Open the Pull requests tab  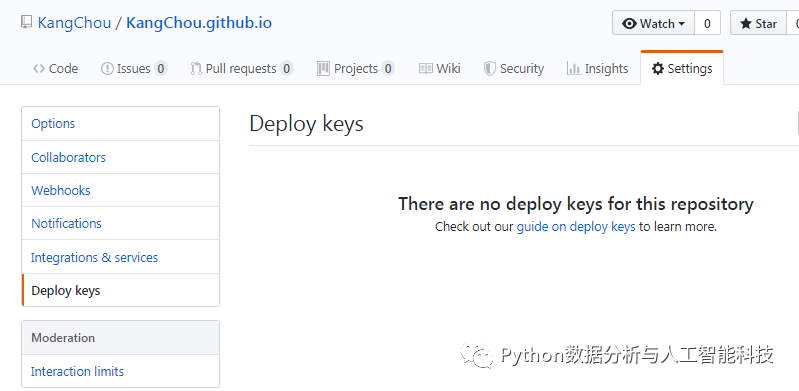click(242, 69)
